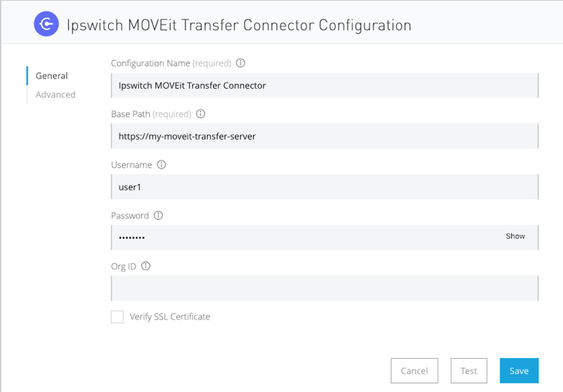The height and width of the screenshot is (392, 563).
Task: Cancel the connector configuration
Action: coord(414,370)
